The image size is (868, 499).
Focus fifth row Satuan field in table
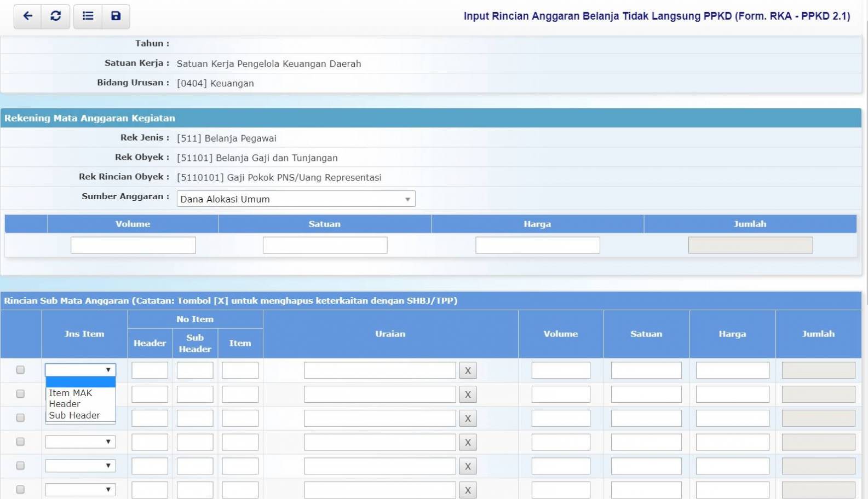(x=646, y=466)
